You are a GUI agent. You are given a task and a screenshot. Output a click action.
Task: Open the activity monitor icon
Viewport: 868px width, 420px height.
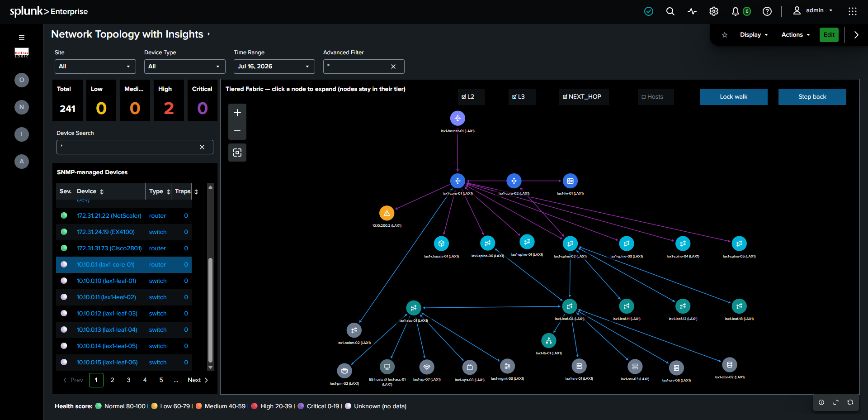point(692,11)
